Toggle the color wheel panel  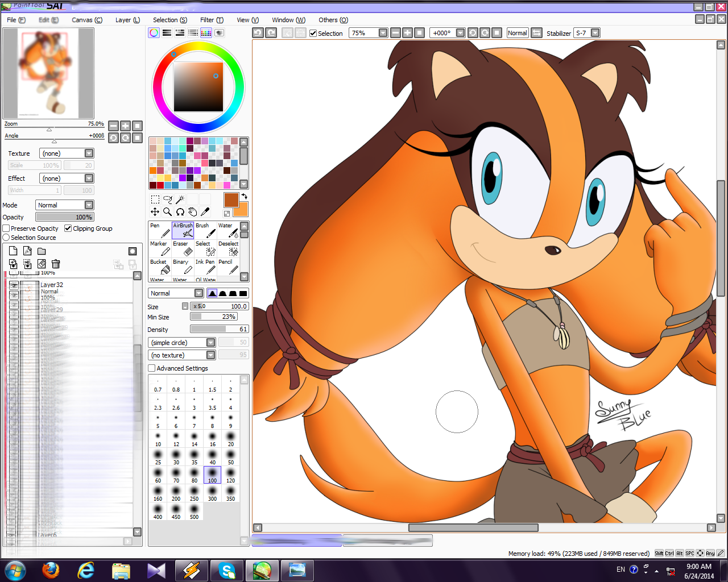tap(154, 33)
